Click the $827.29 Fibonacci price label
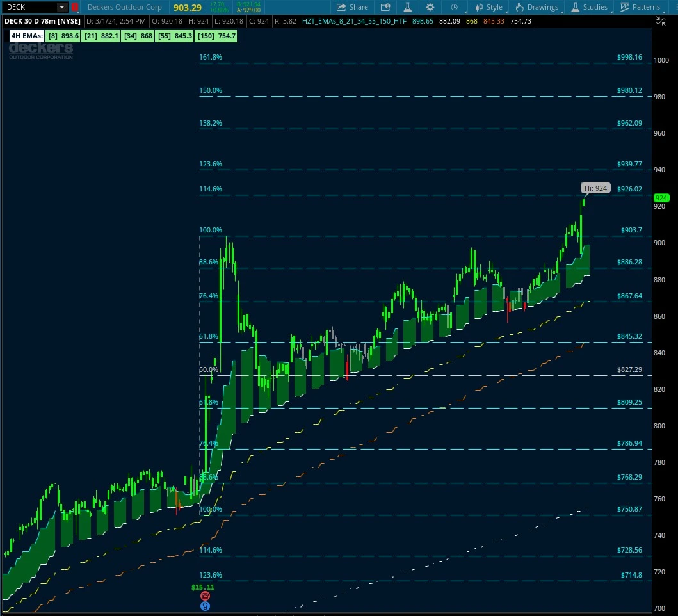This screenshot has height=616, width=678. pos(629,369)
